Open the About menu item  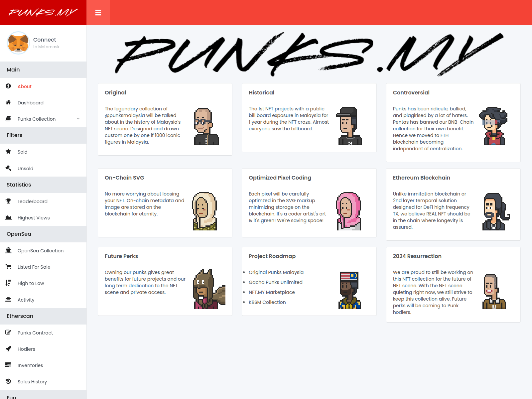[x=43, y=86]
